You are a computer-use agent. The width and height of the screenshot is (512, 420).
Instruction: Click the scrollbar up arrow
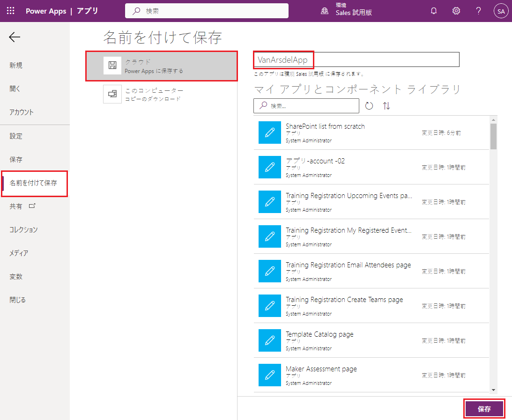(493, 120)
